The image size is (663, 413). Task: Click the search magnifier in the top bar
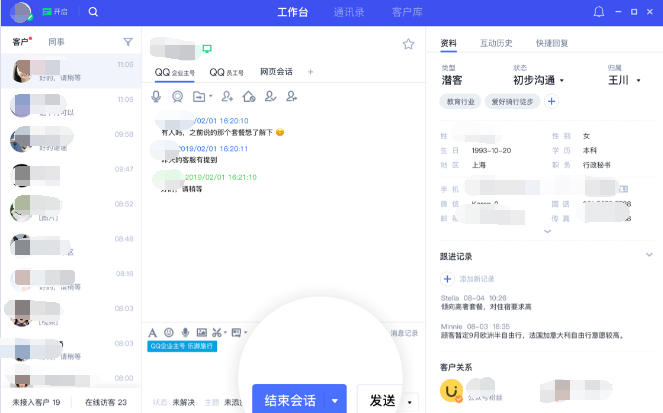pyautogui.click(x=93, y=12)
